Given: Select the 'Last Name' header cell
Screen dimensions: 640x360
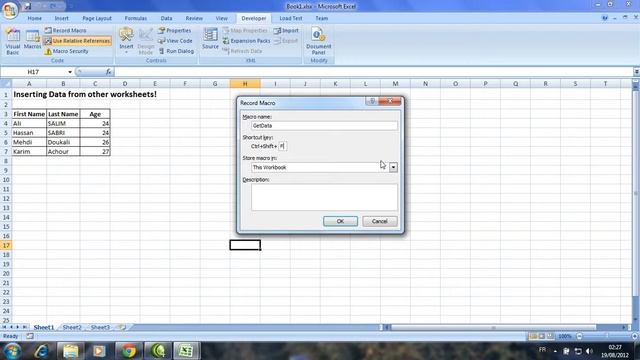Looking at the screenshot, I should (x=63, y=114).
